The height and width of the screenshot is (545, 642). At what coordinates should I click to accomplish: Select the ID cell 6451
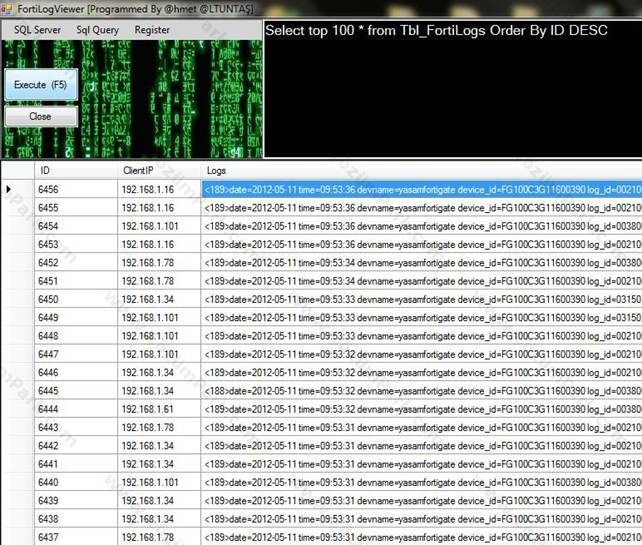tap(76, 281)
